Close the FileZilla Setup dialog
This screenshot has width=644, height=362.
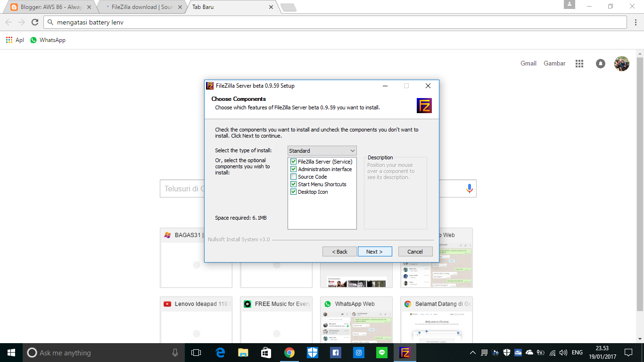pyautogui.click(x=428, y=86)
